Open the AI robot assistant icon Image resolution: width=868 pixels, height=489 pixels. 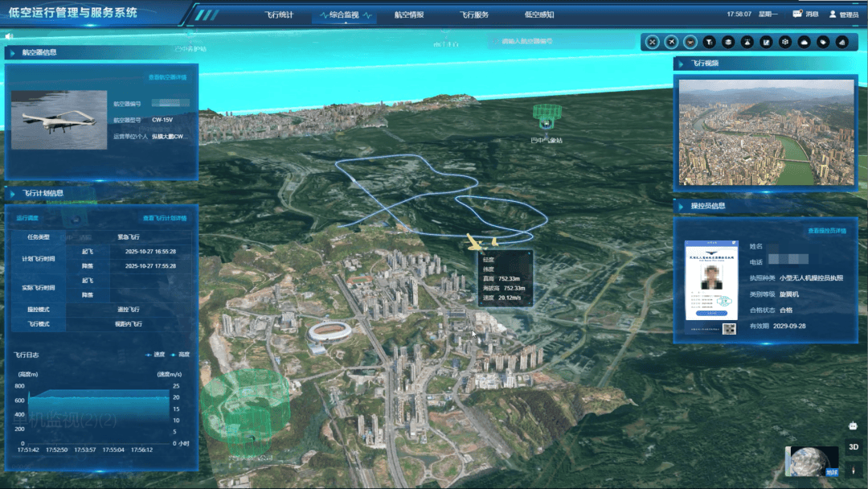[x=854, y=425]
